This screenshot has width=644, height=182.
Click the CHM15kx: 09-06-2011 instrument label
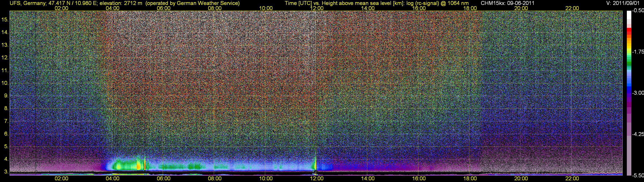[x=507, y=3]
